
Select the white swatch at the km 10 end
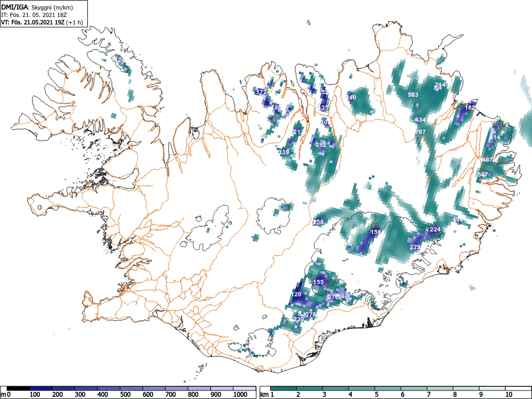[x=518, y=388]
